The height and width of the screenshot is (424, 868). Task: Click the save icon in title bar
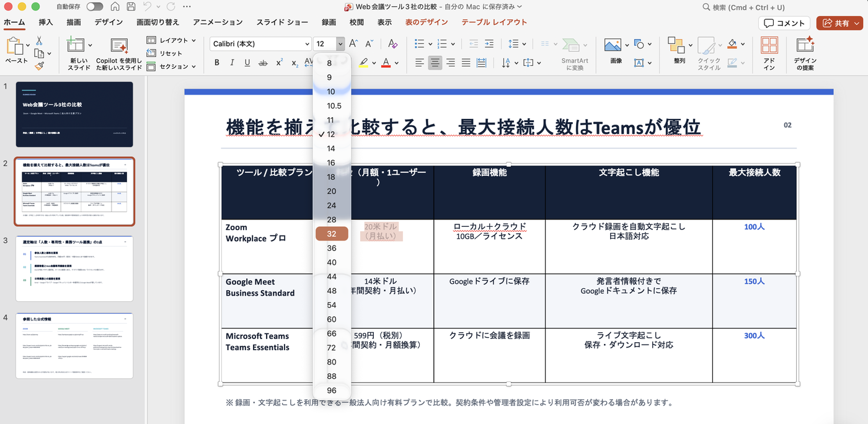pos(131,7)
